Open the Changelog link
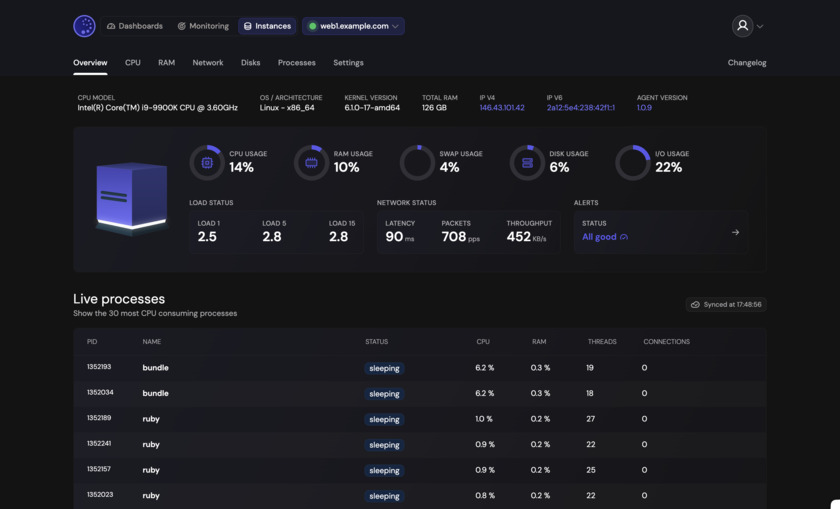This screenshot has height=509, width=840. coord(746,63)
